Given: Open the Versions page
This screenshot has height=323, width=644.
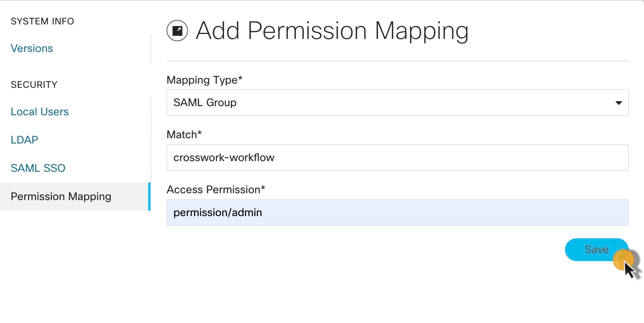Looking at the screenshot, I should (x=32, y=48).
